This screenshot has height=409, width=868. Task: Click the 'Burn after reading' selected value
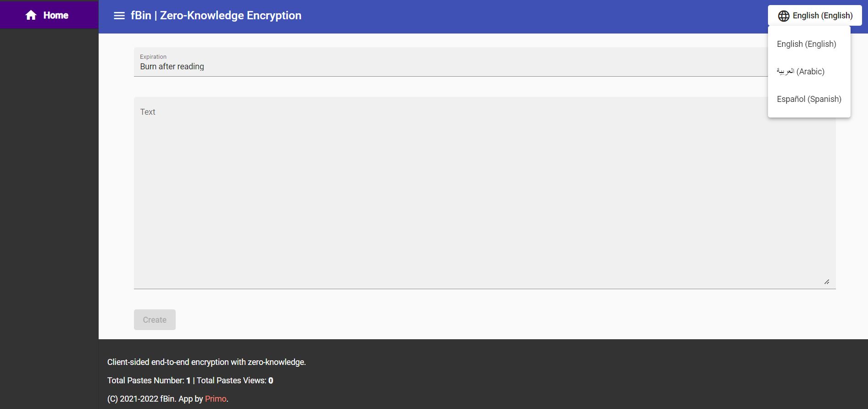point(172,67)
